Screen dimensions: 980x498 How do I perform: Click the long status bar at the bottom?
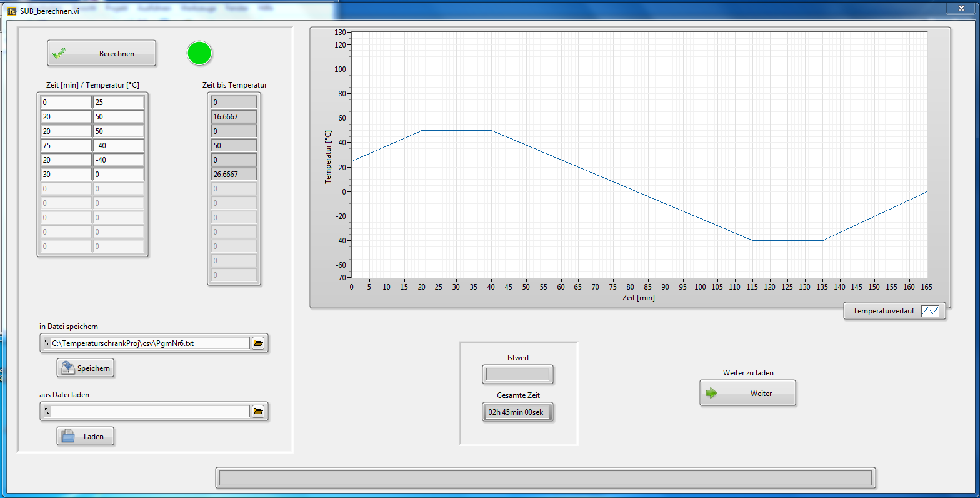[x=546, y=477]
